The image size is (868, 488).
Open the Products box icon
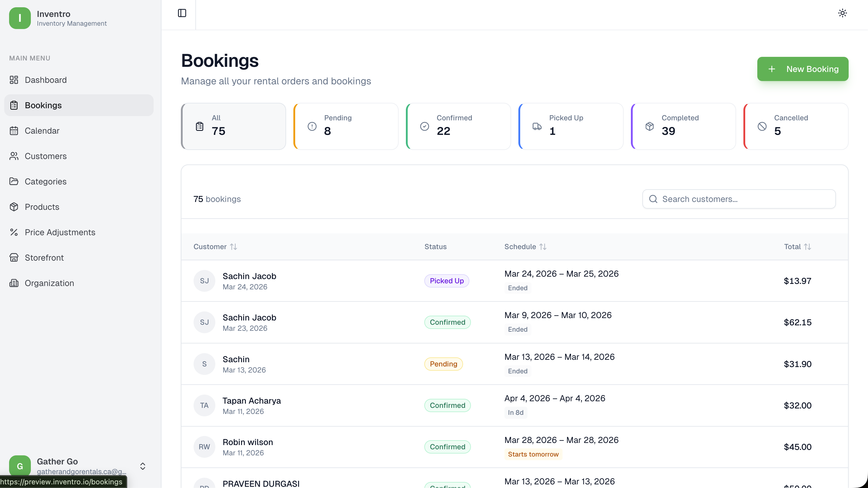pyautogui.click(x=14, y=207)
